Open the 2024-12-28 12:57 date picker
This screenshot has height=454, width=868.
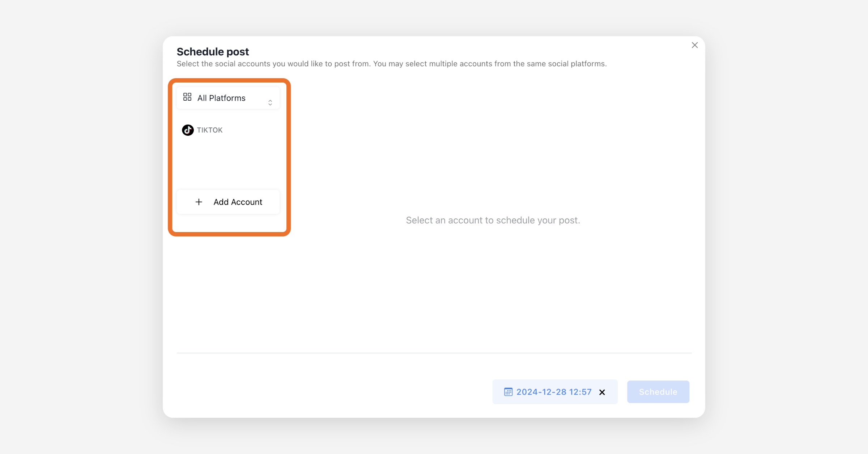pos(554,392)
